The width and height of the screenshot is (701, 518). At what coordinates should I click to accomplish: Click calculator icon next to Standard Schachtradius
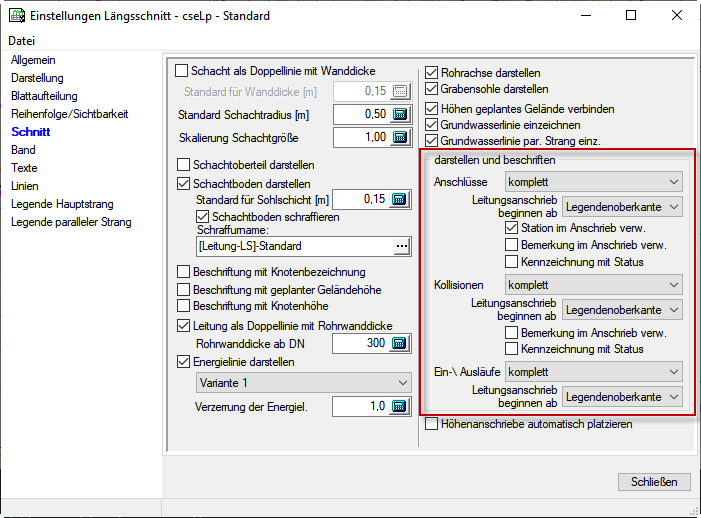pyautogui.click(x=400, y=114)
